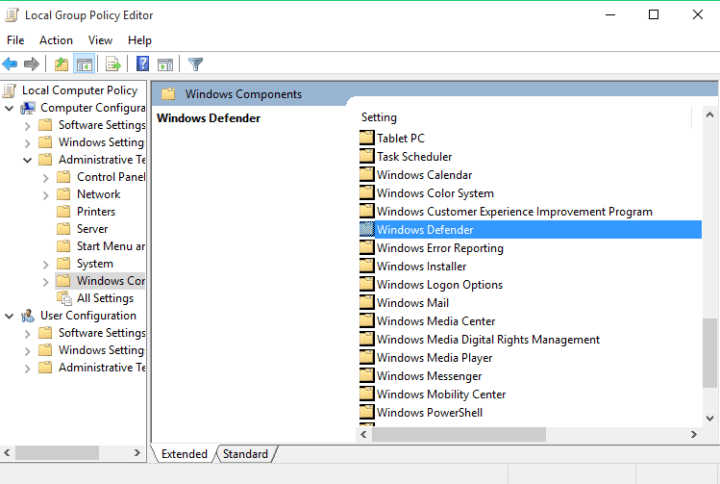Click the Windows Color System folder icon
The image size is (720, 484).
coord(366,193)
